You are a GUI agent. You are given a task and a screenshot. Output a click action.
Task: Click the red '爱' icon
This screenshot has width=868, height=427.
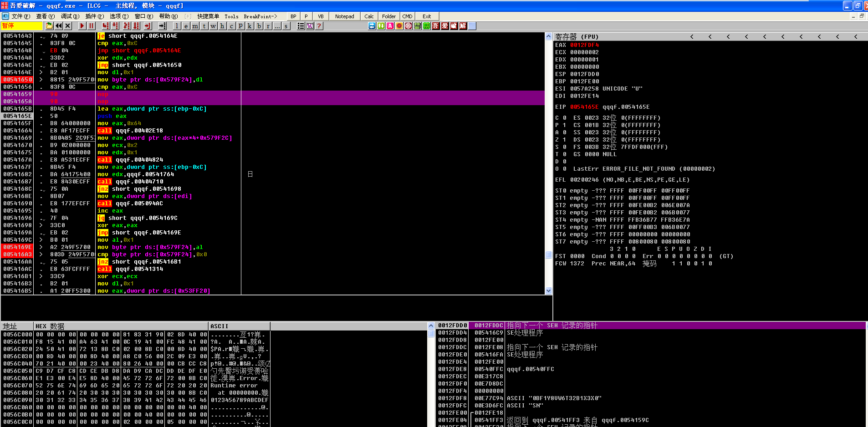445,26
